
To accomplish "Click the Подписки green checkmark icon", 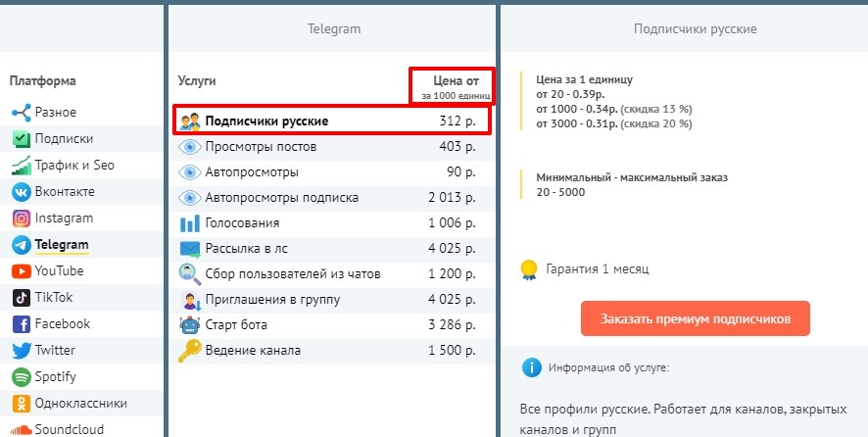I will [x=21, y=139].
